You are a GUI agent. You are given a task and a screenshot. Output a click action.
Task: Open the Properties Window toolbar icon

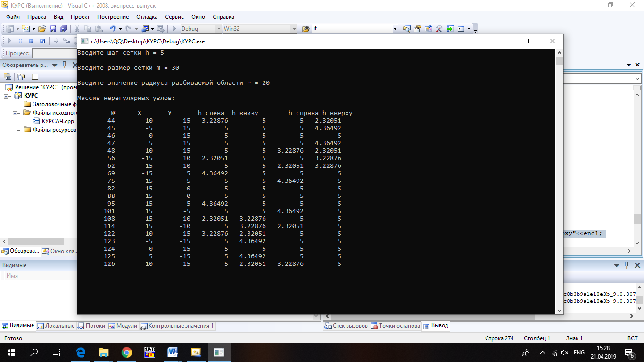coord(418,29)
